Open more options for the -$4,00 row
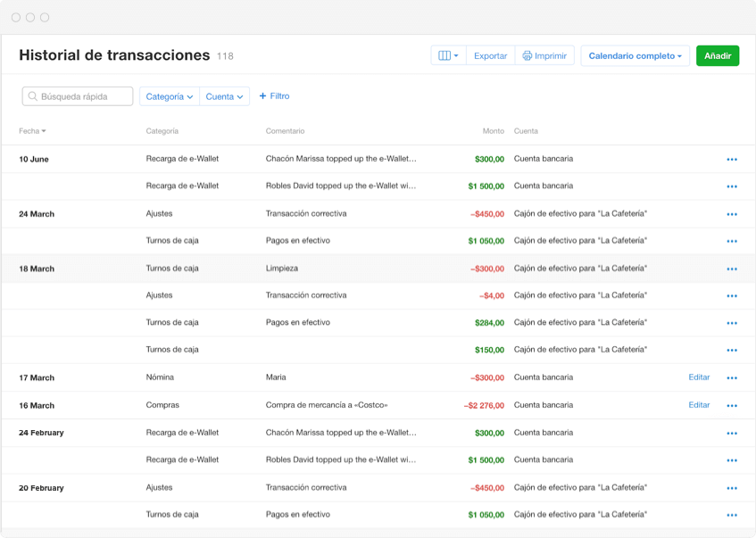 tap(732, 296)
